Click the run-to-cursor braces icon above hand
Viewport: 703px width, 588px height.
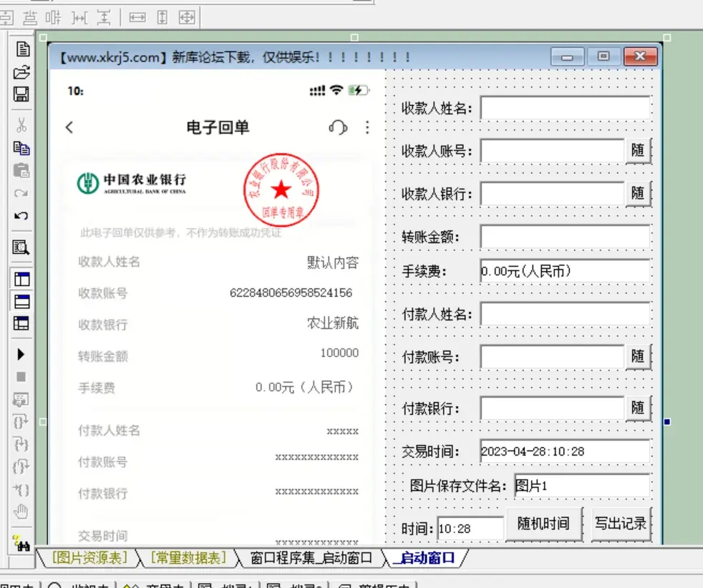coord(21,489)
